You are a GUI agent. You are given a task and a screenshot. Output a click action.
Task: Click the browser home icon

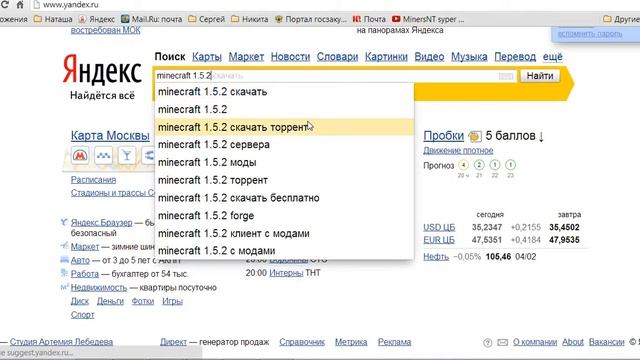tap(20, 5)
